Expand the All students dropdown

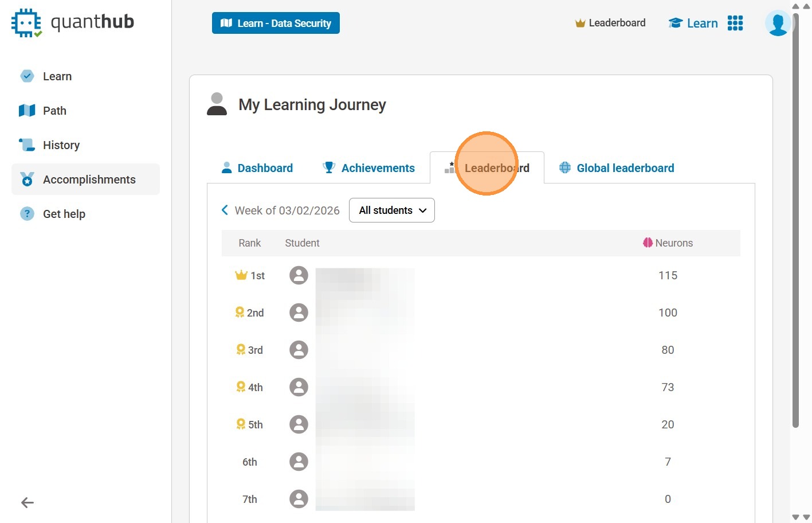392,210
